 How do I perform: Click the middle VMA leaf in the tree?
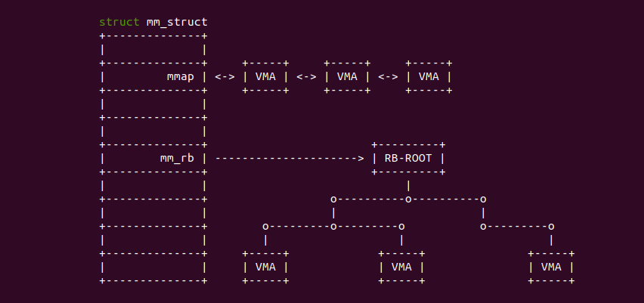[401, 267]
